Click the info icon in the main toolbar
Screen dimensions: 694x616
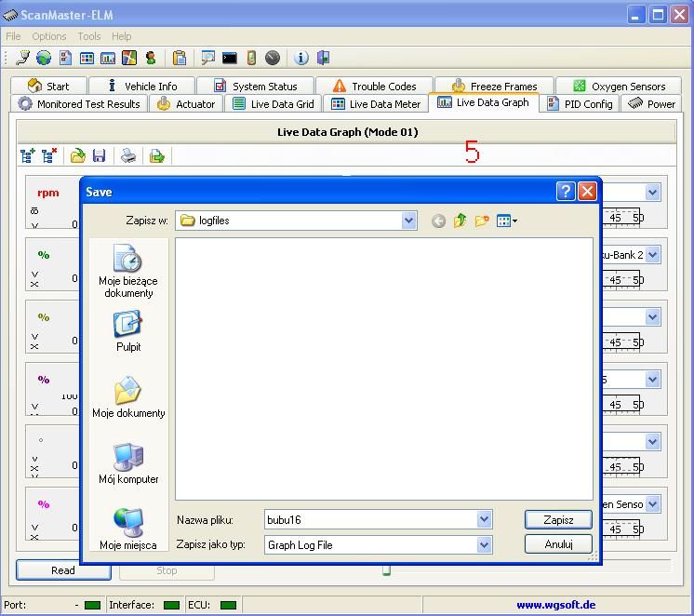pyautogui.click(x=300, y=58)
